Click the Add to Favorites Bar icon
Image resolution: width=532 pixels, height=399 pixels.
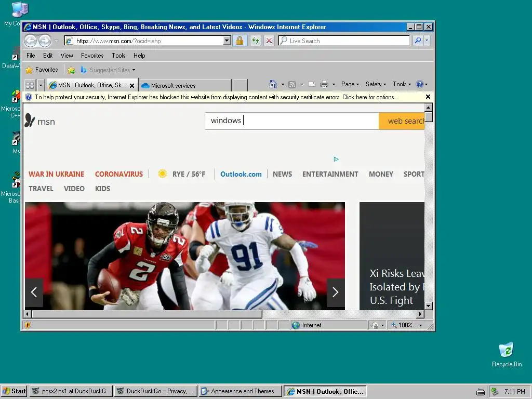(71, 70)
